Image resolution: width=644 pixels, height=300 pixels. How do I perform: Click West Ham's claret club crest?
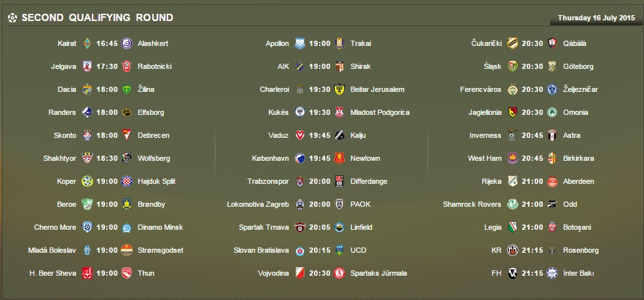point(512,158)
